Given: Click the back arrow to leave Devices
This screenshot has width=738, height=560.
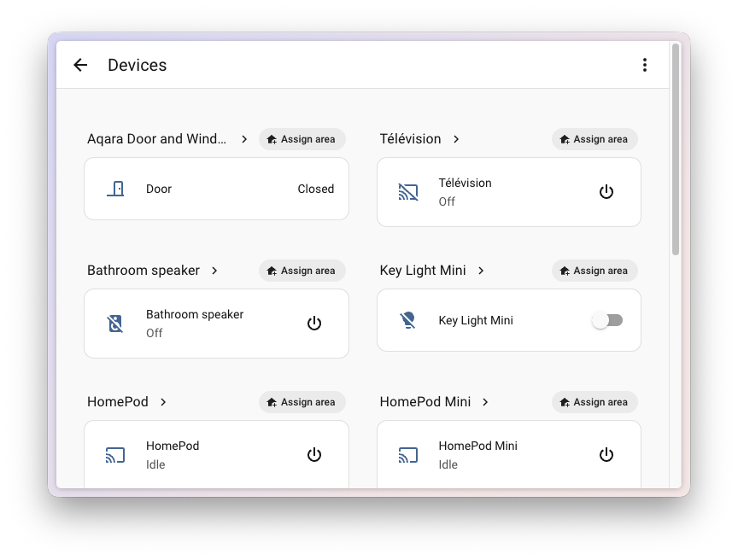Looking at the screenshot, I should pyautogui.click(x=80, y=65).
